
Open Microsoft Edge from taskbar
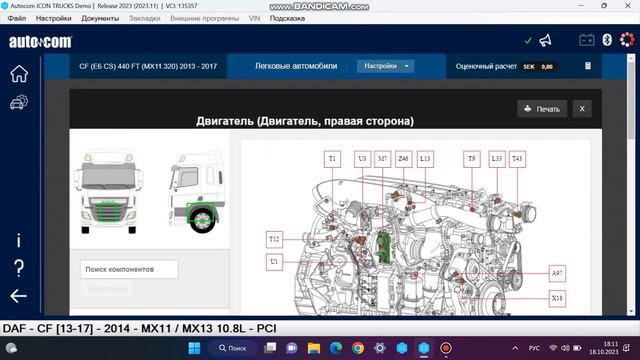pos(336,348)
